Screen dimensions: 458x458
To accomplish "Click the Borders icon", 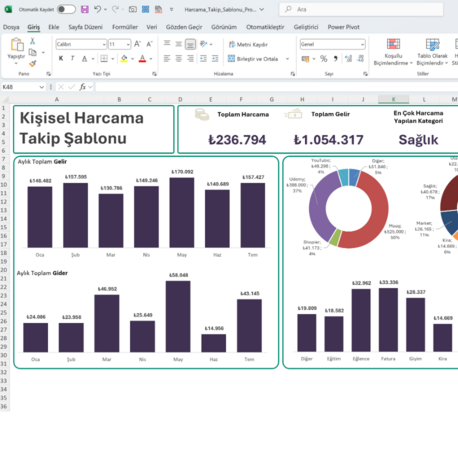I will (104, 59).
